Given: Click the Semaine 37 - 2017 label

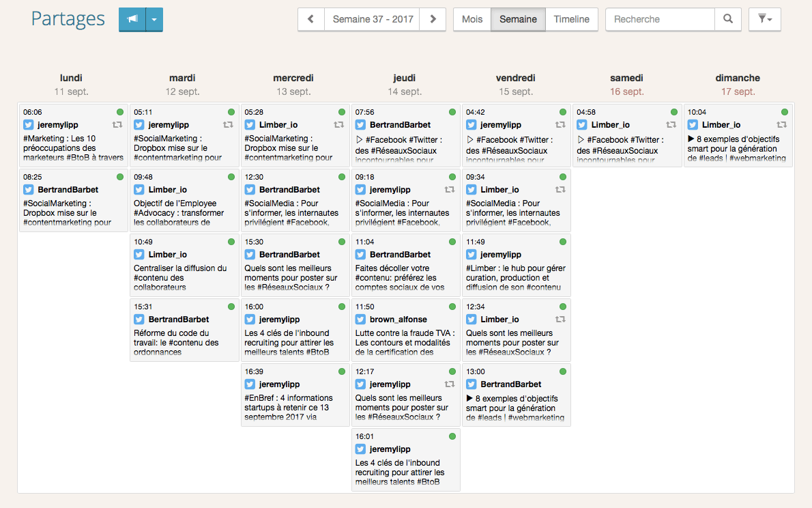Looking at the screenshot, I should (373, 19).
